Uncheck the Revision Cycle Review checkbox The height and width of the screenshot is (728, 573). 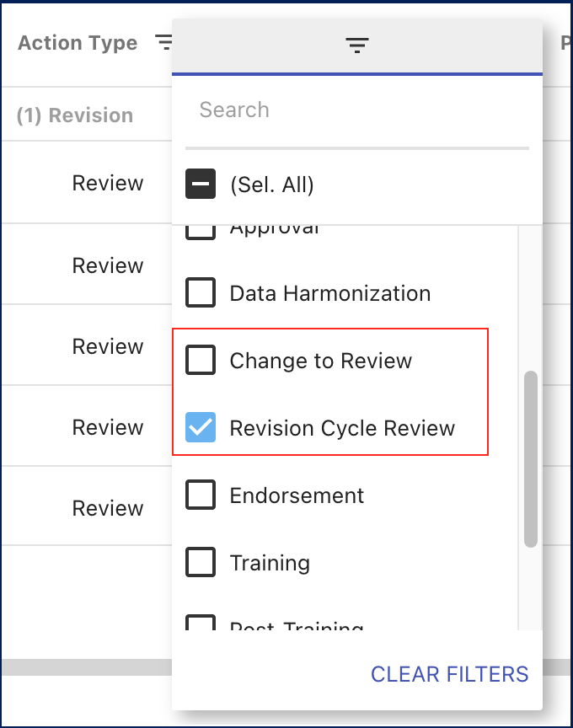coord(201,428)
